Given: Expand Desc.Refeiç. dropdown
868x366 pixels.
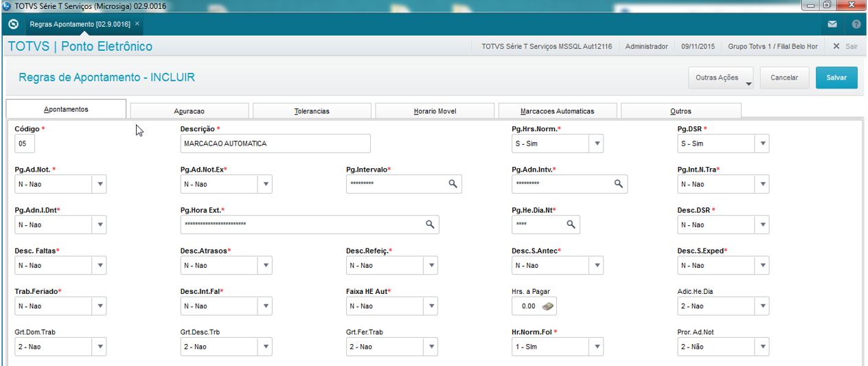Looking at the screenshot, I should 431,265.
